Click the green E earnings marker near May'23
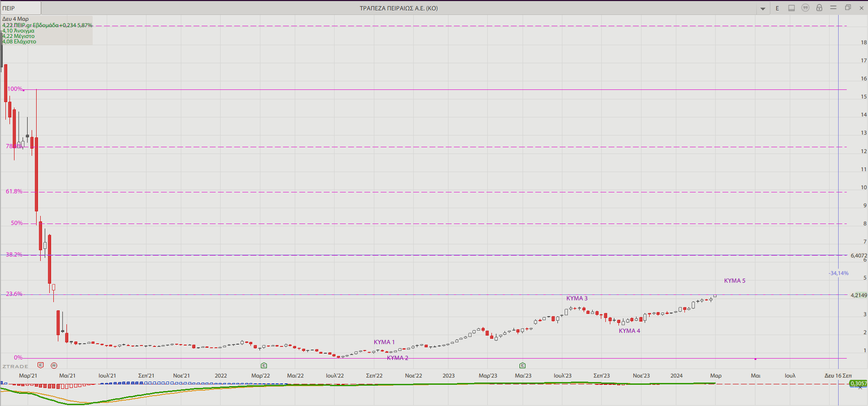The height and width of the screenshot is (406, 868). pos(523,365)
